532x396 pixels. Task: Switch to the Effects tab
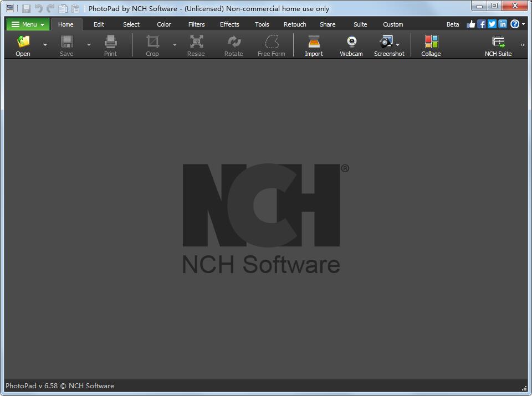tap(229, 24)
